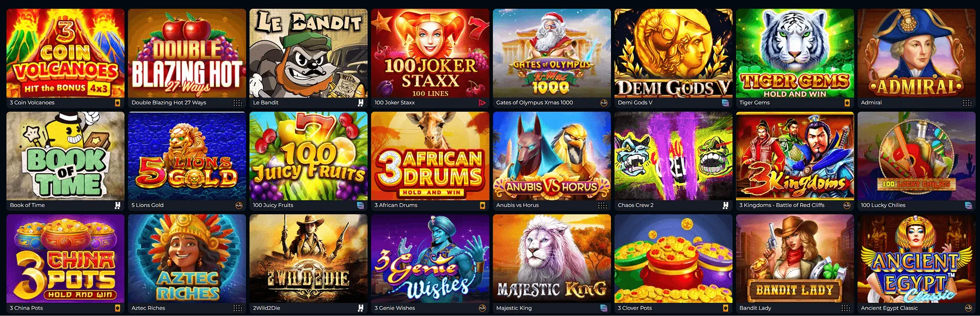Launch the 3 African Drums game
This screenshot has width=980, height=316.
click(430, 156)
